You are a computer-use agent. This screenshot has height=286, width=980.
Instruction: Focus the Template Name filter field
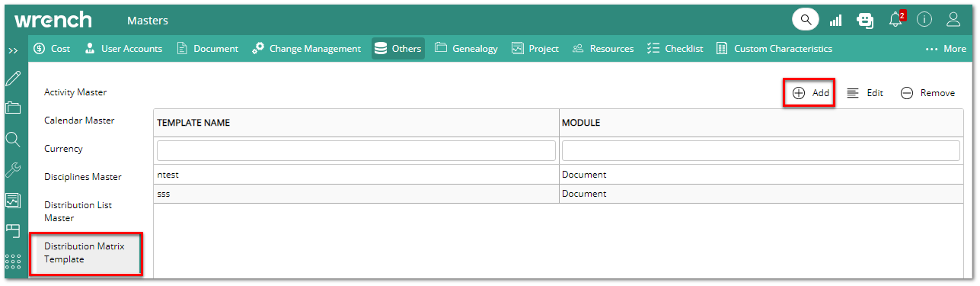pyautogui.click(x=356, y=150)
